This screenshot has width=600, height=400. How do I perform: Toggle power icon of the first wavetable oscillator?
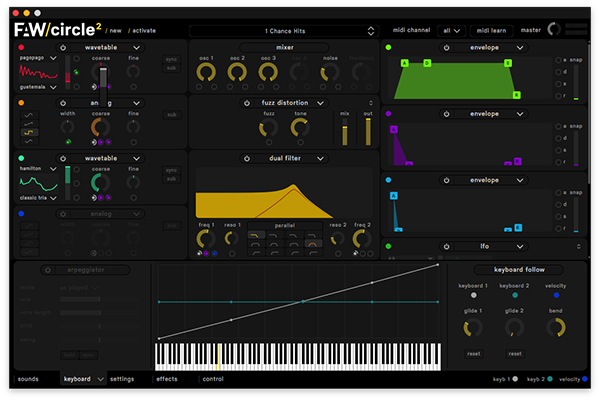point(63,47)
